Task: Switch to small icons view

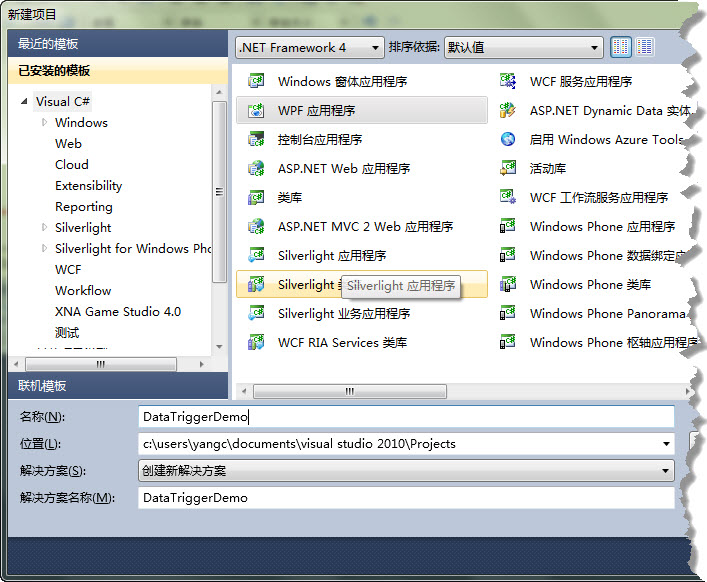Action: coord(620,47)
